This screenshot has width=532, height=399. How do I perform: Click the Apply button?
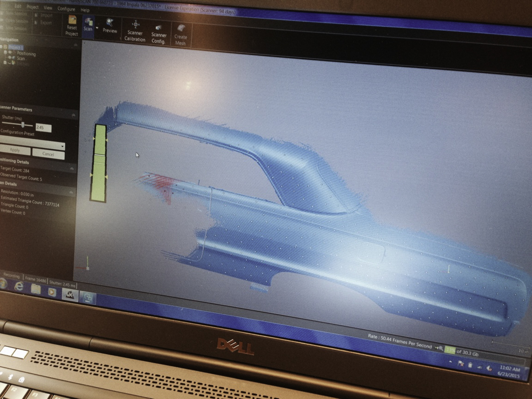coord(15,150)
